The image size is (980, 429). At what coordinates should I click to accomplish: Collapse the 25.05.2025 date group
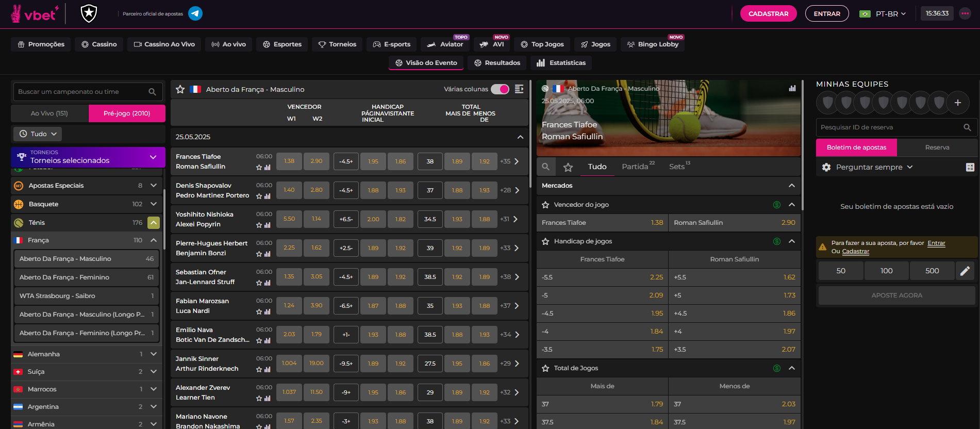tap(520, 137)
